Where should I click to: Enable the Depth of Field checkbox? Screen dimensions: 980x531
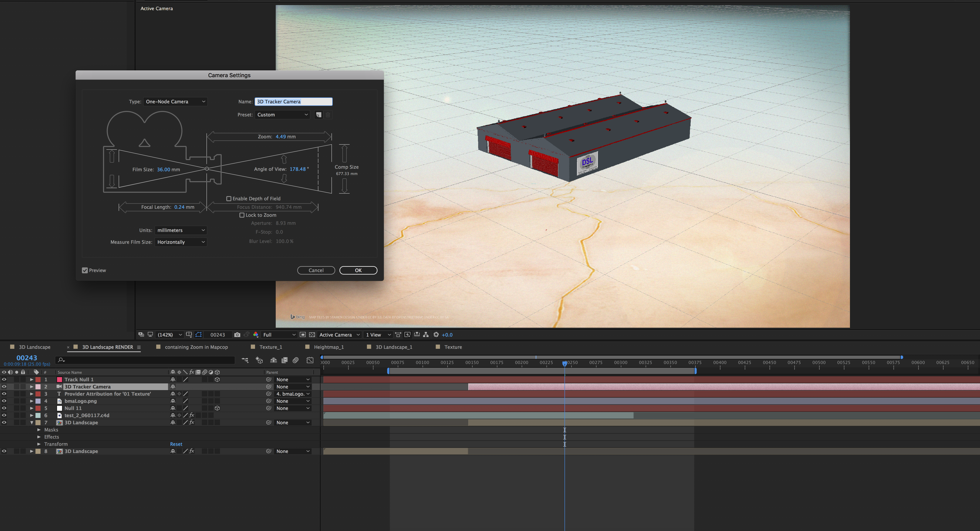pyautogui.click(x=229, y=198)
